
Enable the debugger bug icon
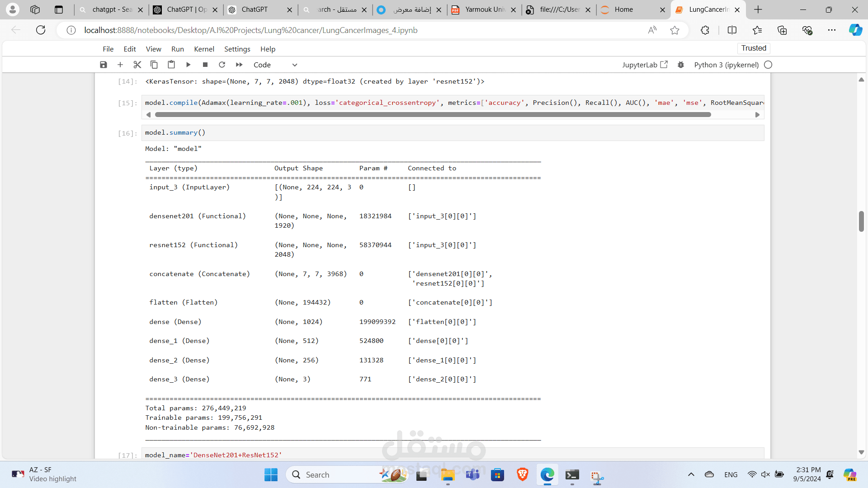(681, 65)
